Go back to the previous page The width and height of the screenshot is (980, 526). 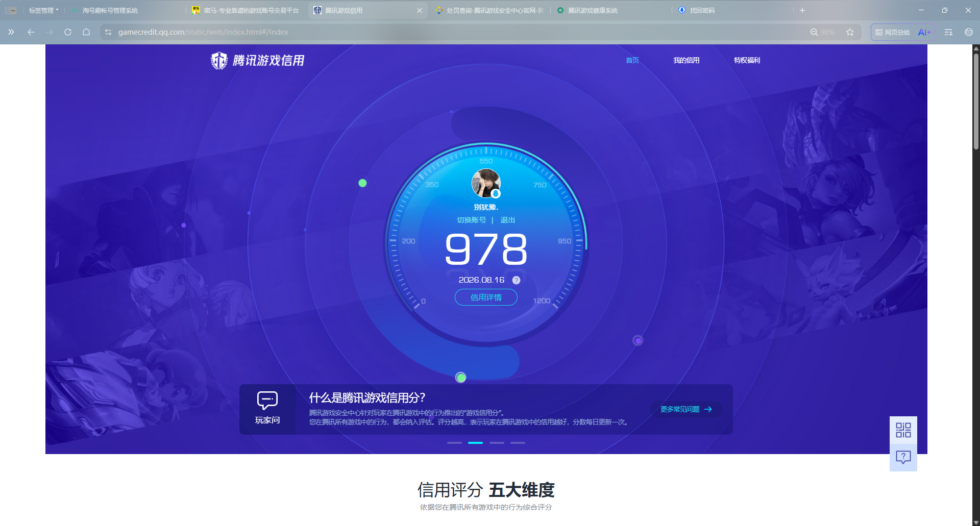click(31, 32)
